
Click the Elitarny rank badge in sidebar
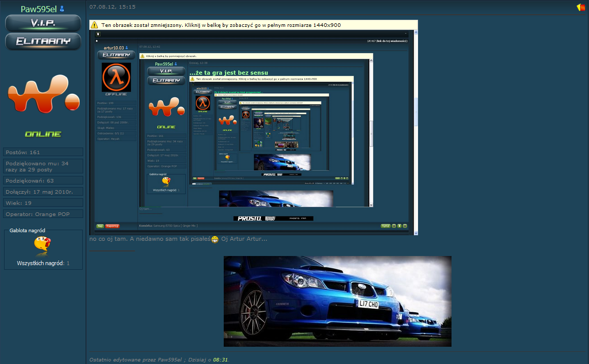click(43, 42)
